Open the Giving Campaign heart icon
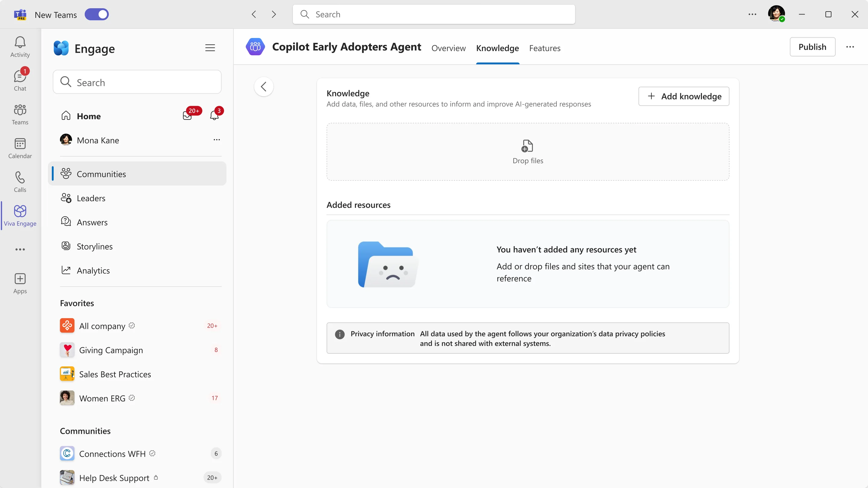The width and height of the screenshot is (868, 488). (x=67, y=350)
